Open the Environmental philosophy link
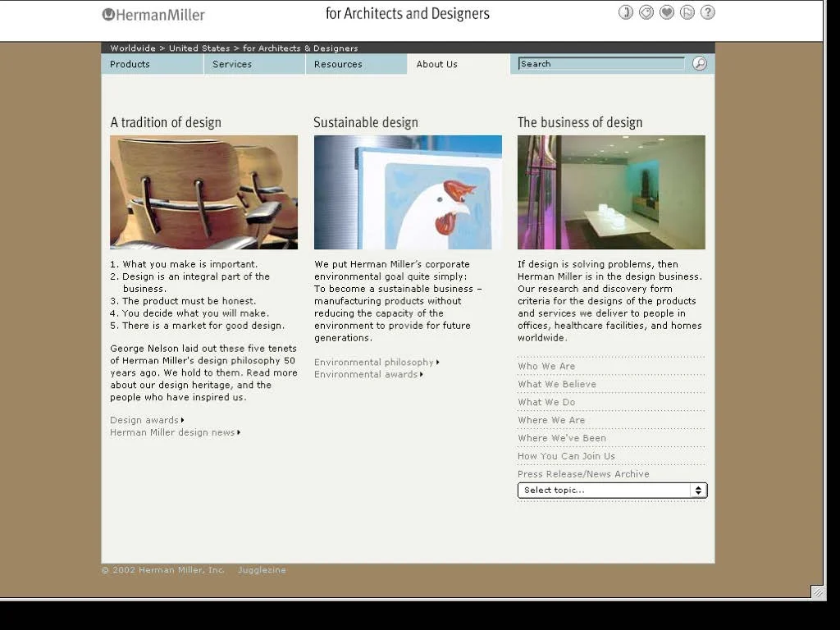This screenshot has height=630, width=840. pyautogui.click(x=374, y=362)
